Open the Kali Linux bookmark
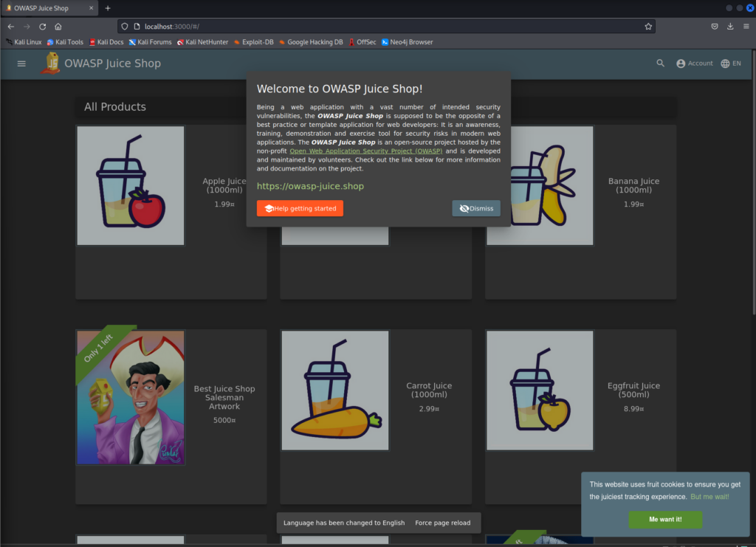 click(24, 42)
